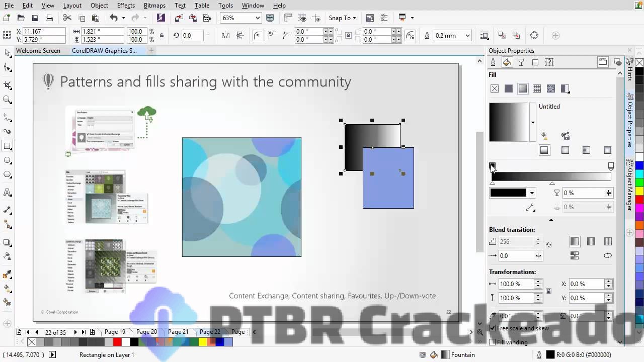Image resolution: width=644 pixels, height=362 pixels.
Task: Select Rectangular fountain fill type button
Action: click(x=607, y=150)
